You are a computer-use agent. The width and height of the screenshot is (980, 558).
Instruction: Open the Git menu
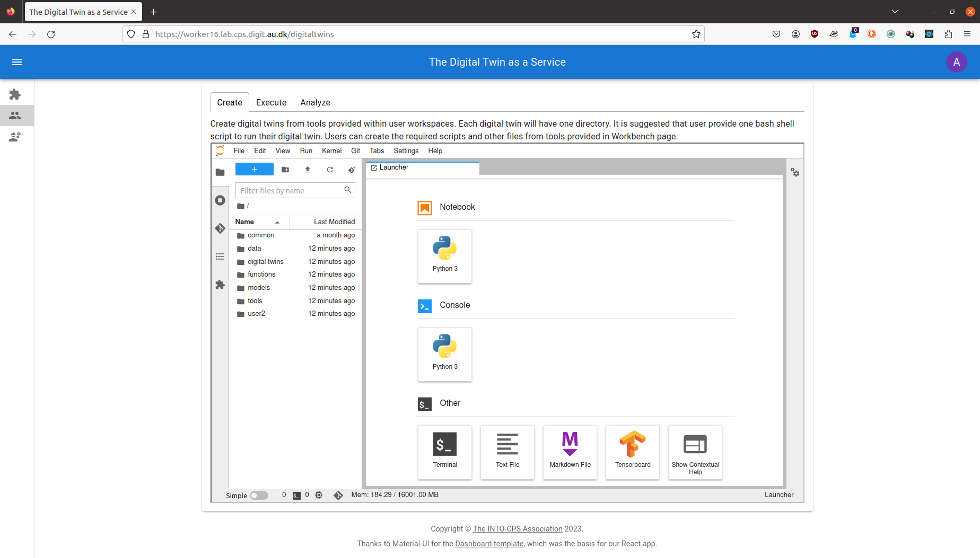click(355, 150)
